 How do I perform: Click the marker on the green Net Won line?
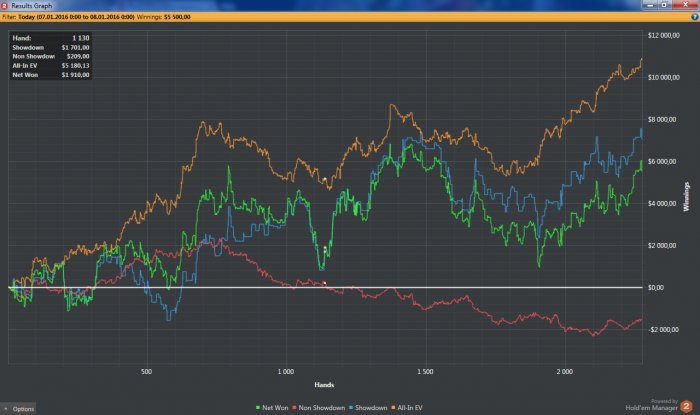[325, 248]
